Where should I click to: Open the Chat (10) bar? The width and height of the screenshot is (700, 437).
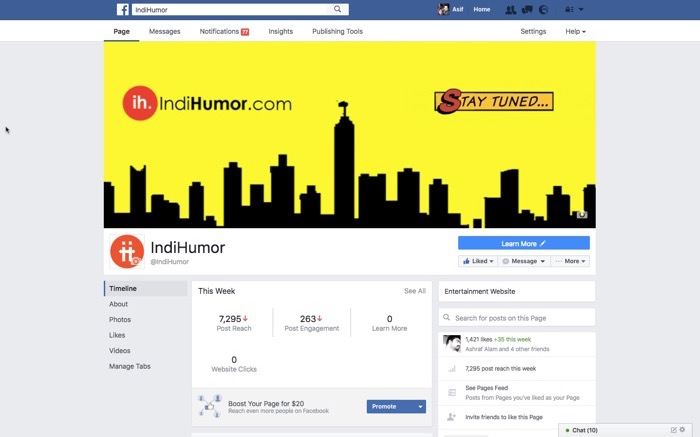point(625,430)
